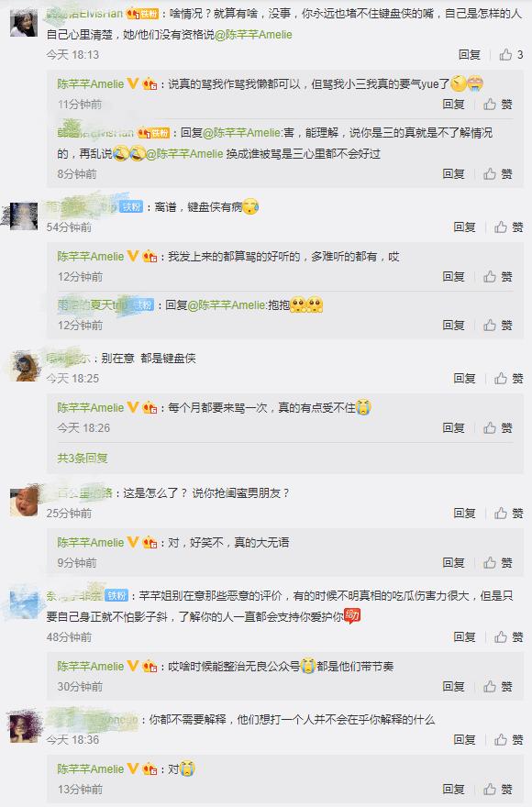Like the last reply posted 13分钟前

coord(497,789)
